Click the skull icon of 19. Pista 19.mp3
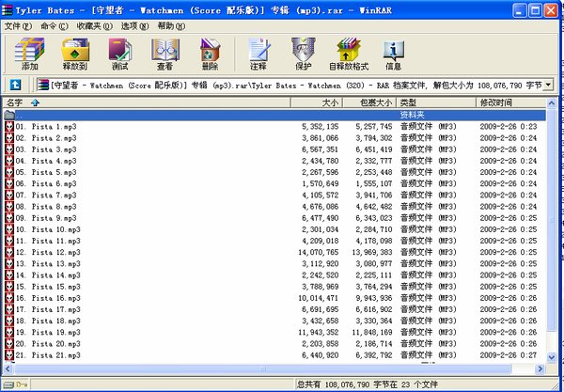Screen dimensions: 564x392 [9, 332]
